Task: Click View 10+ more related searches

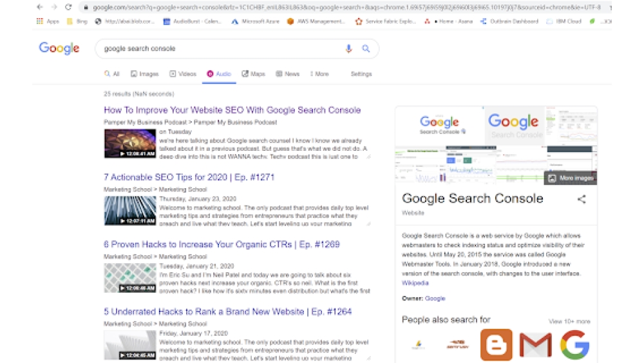Action: (x=569, y=322)
